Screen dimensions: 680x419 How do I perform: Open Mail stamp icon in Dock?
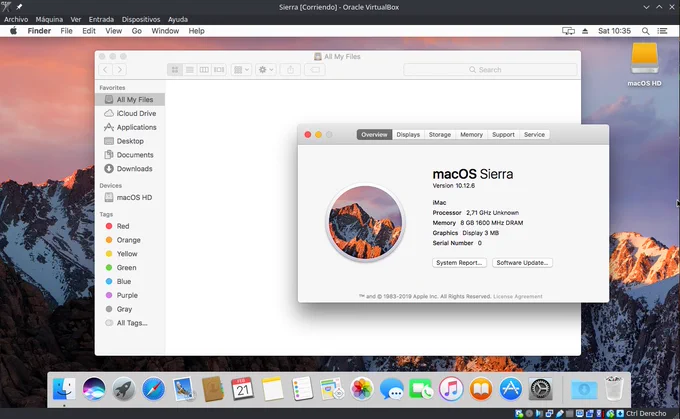(183, 389)
